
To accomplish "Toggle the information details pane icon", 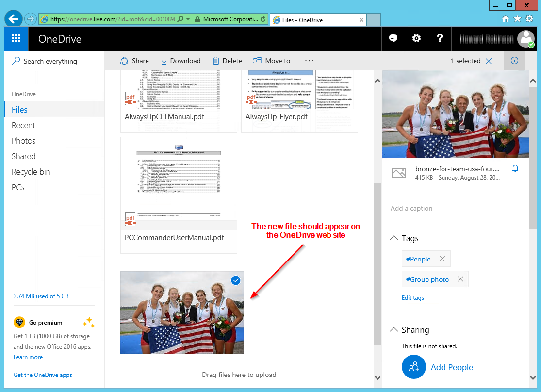I will click(x=514, y=61).
